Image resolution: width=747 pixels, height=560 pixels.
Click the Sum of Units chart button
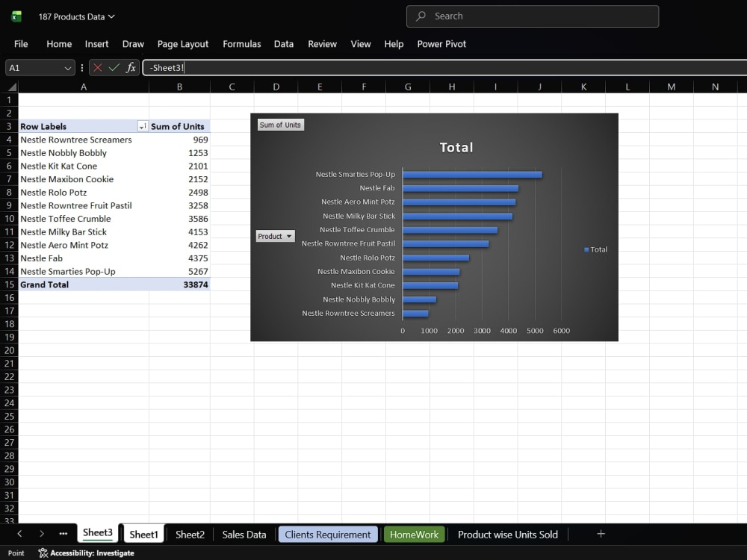click(280, 125)
